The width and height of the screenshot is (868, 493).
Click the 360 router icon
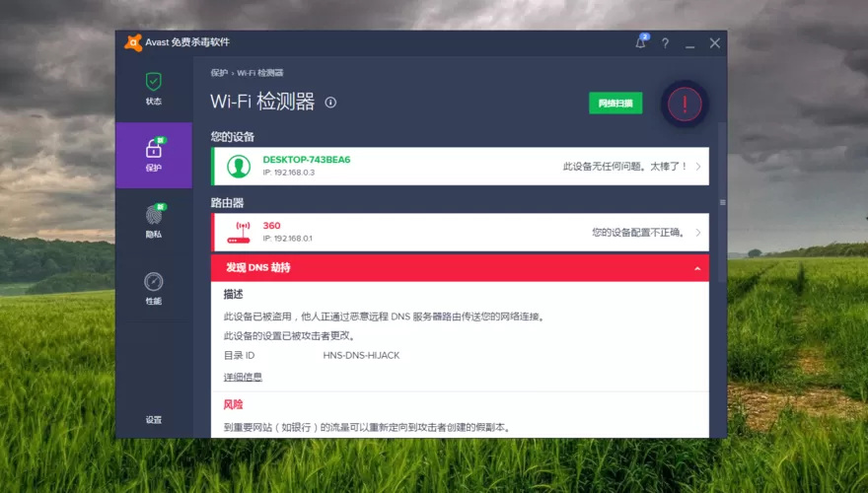tap(239, 233)
